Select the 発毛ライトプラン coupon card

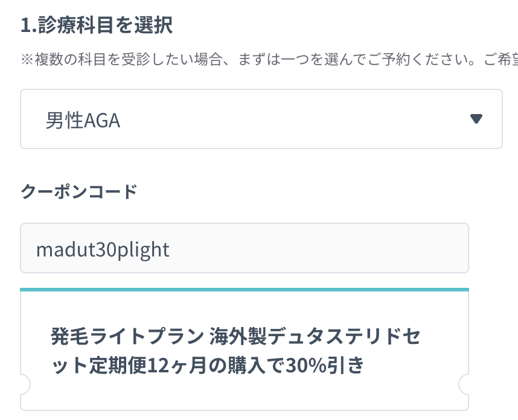(244, 350)
